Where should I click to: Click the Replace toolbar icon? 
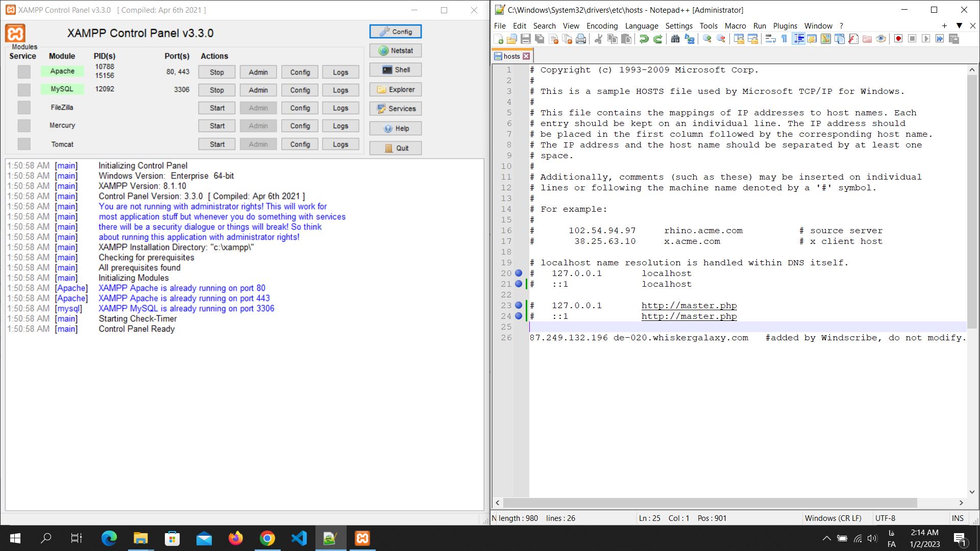pos(689,39)
